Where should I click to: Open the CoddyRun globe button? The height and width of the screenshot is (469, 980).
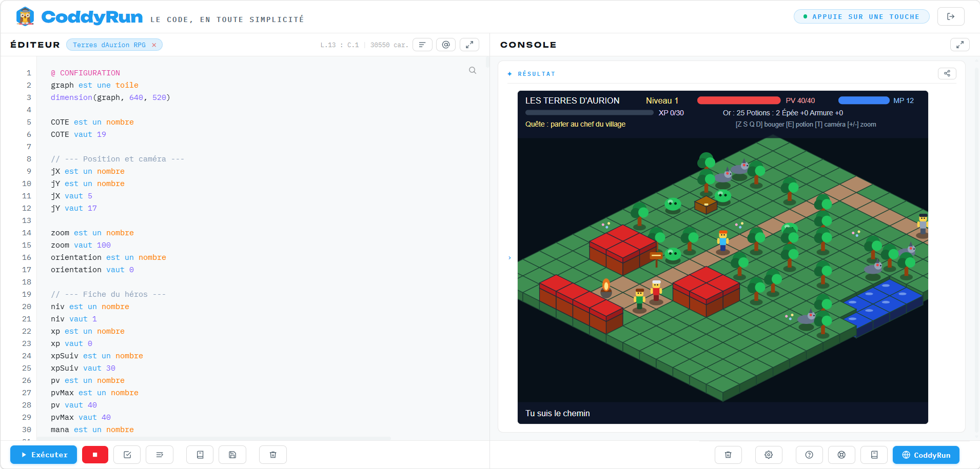(x=926, y=455)
